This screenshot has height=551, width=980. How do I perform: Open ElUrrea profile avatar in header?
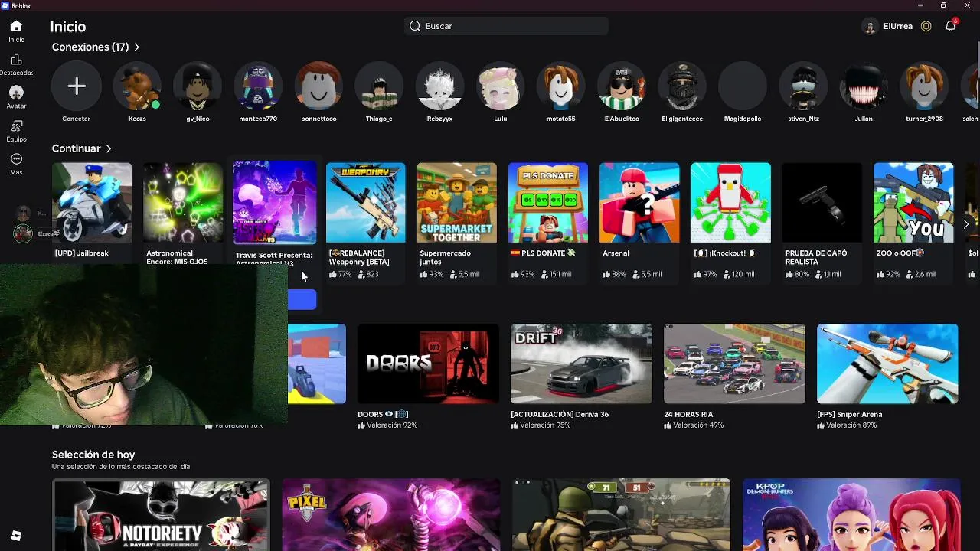(x=869, y=27)
